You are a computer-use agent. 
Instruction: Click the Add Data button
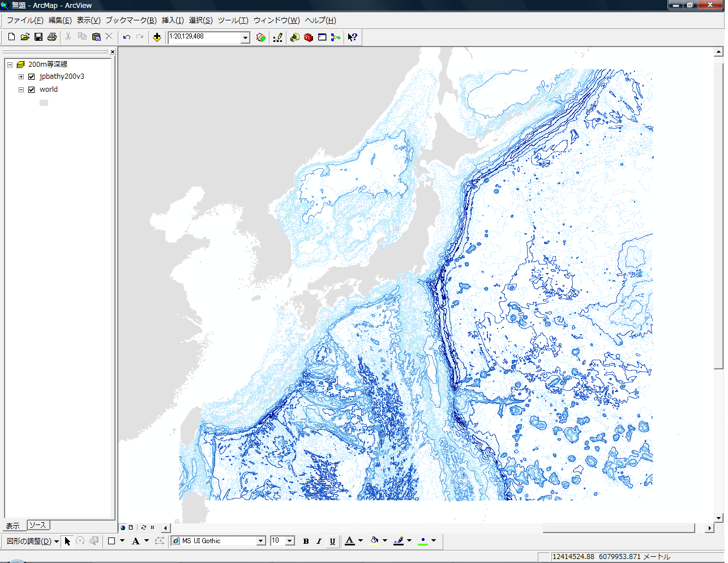(157, 37)
